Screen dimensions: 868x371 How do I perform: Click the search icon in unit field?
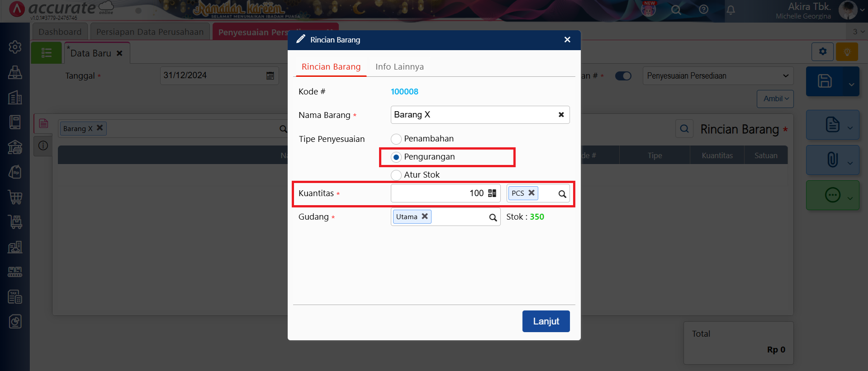pos(562,194)
